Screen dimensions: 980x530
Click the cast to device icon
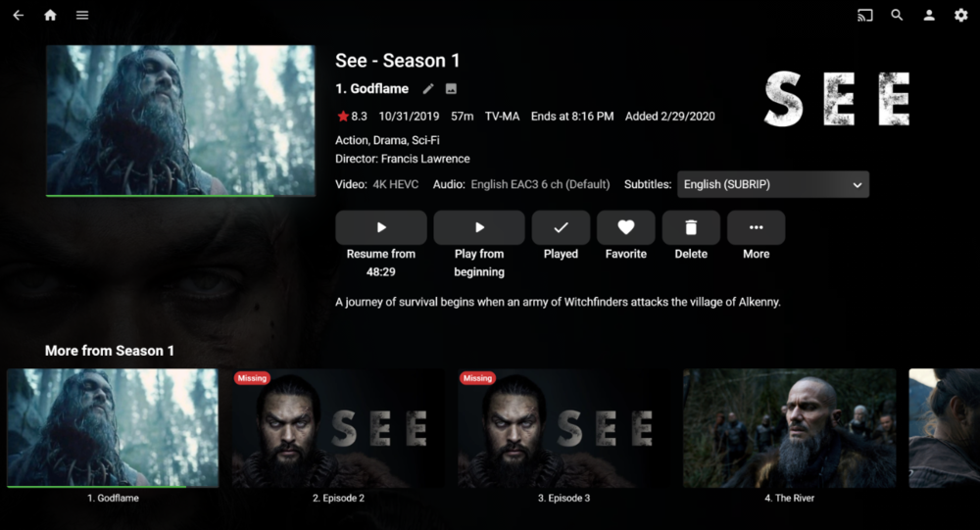point(865,15)
